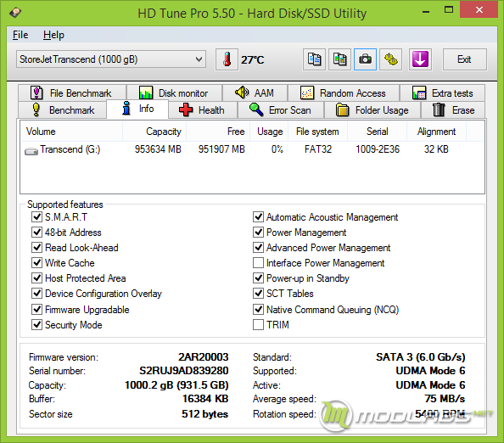Viewport: 504px width, 443px height.
Task: Go to the Erase tab
Action: [453, 110]
